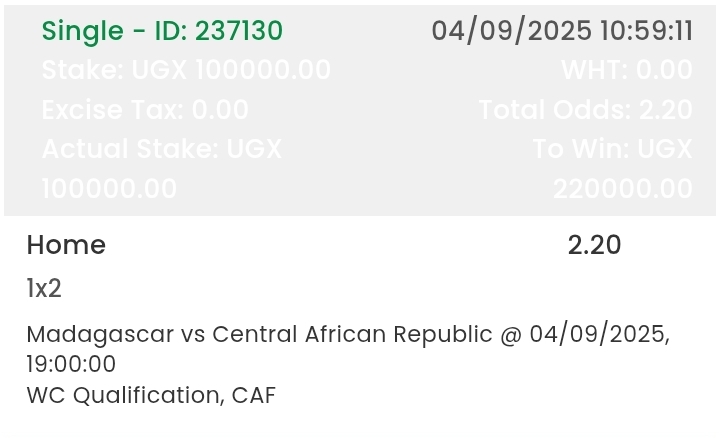Select the actual stake amount 100000.00
The height and width of the screenshot is (438, 720).
point(109,188)
